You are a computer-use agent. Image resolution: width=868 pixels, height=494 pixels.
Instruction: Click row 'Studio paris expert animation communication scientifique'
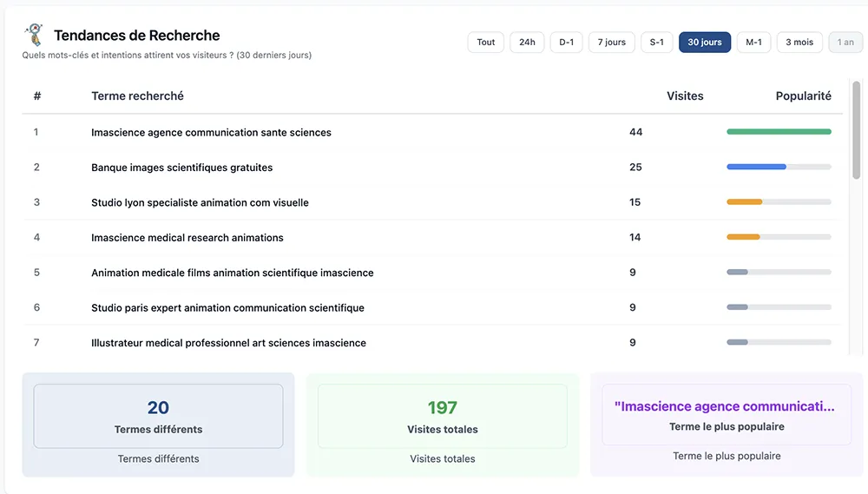pos(431,307)
